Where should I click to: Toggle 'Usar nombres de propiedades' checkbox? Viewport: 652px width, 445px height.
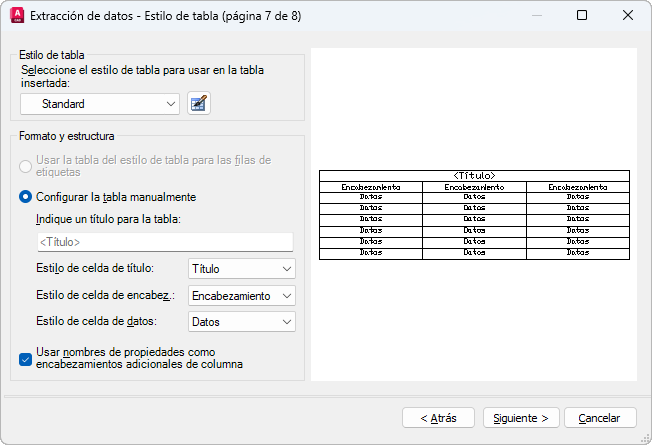[27, 358]
